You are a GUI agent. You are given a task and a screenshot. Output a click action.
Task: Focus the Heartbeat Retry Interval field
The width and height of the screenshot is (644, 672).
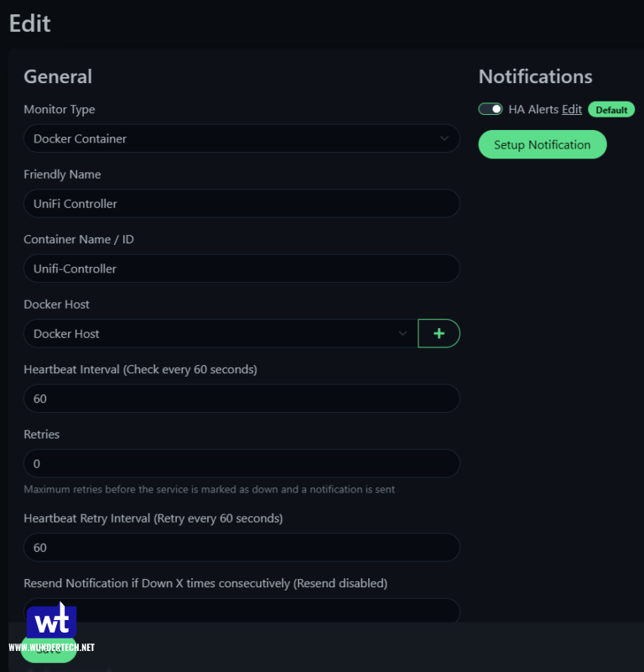point(241,547)
